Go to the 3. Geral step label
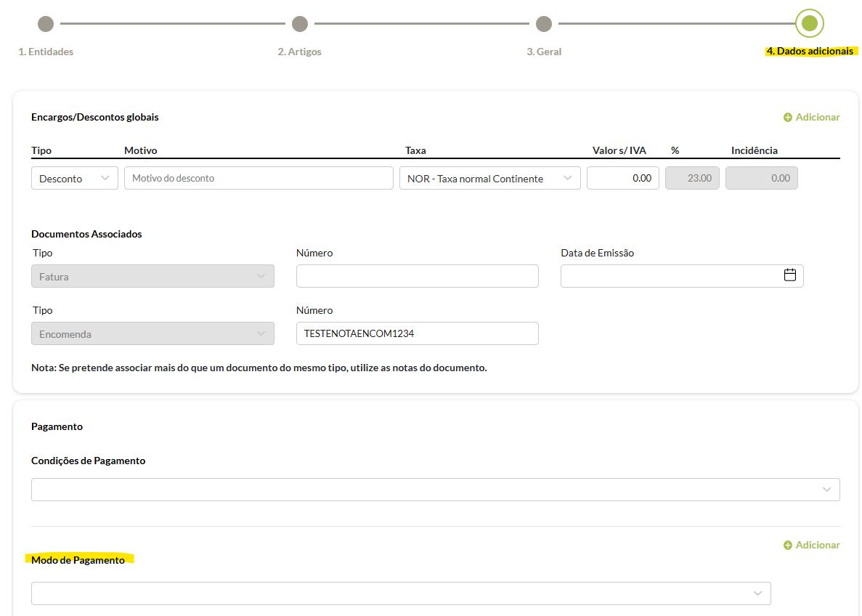 (x=544, y=52)
